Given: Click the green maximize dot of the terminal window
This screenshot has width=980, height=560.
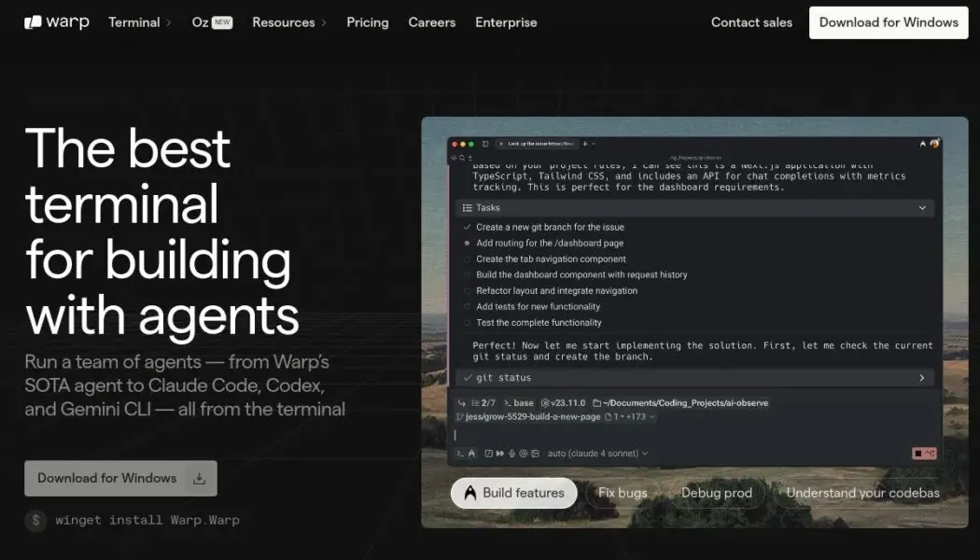Looking at the screenshot, I should [x=471, y=144].
